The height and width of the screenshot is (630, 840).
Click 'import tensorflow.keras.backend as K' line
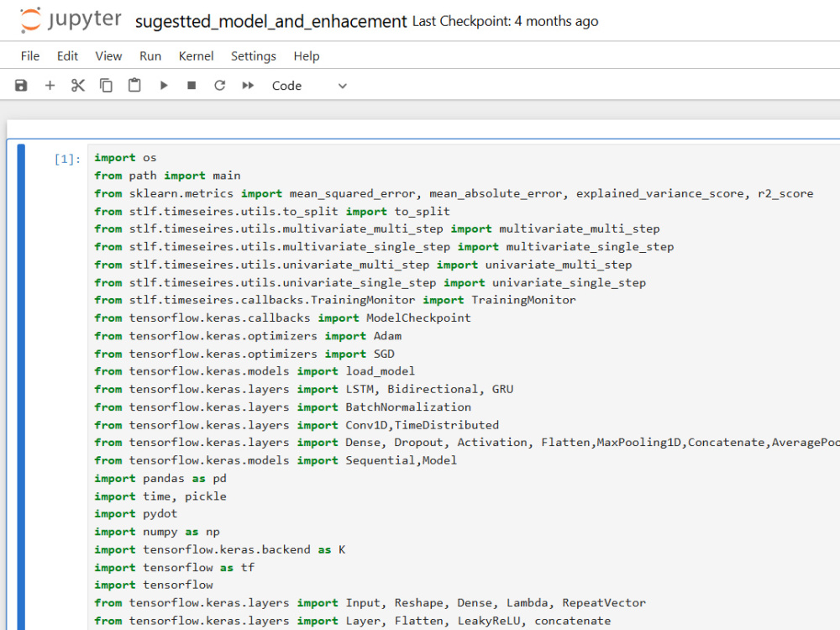coord(219,549)
